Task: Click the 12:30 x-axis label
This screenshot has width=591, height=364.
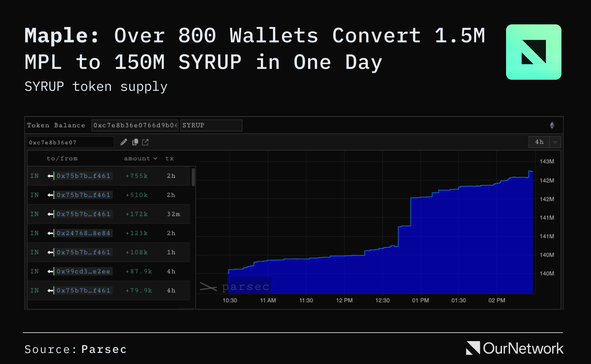Action: tap(383, 301)
